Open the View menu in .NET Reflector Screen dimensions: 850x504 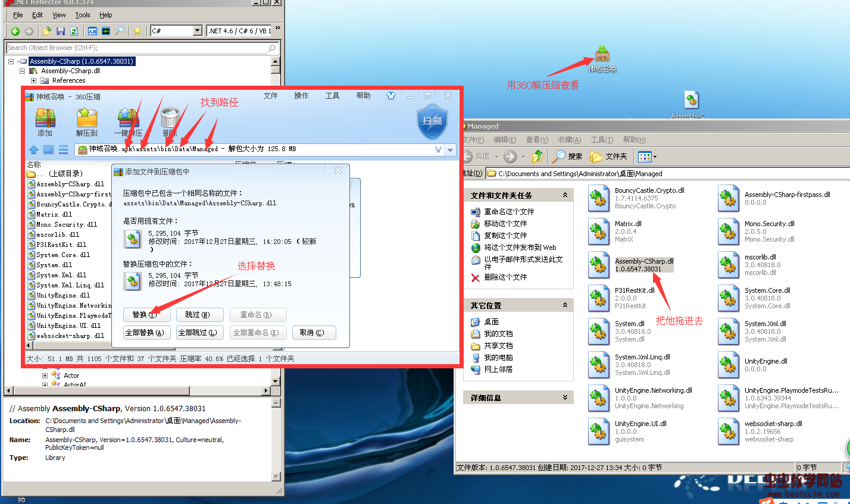point(59,15)
